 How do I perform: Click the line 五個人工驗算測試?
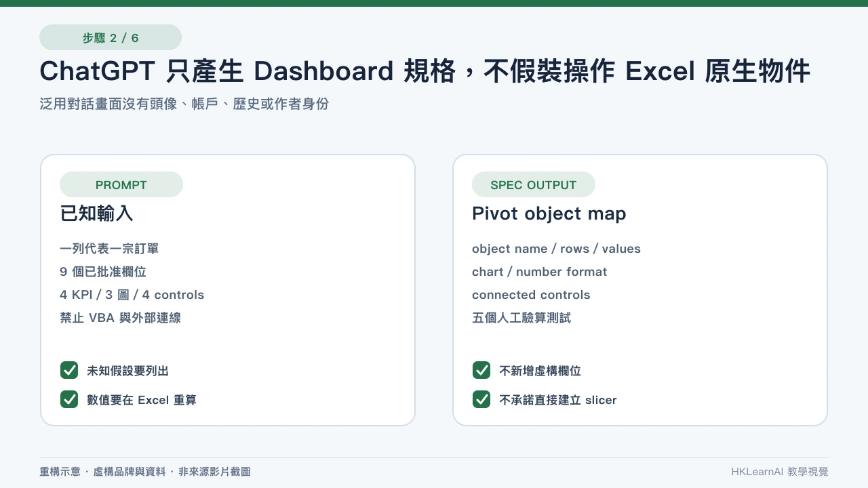pyautogui.click(x=521, y=318)
